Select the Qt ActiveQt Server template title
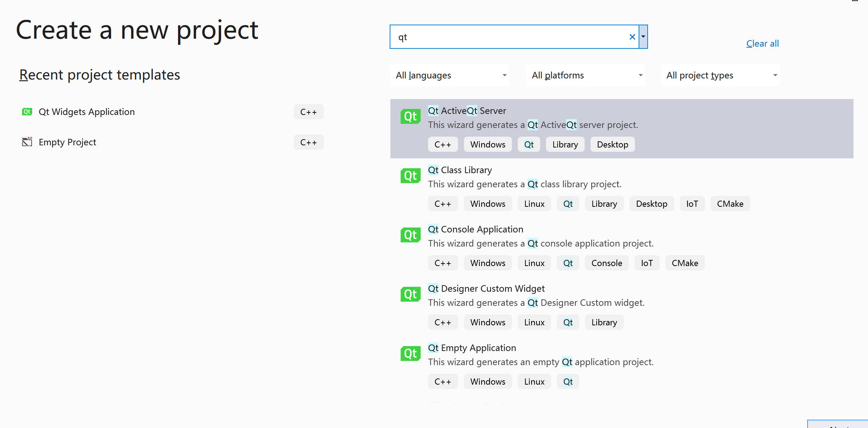 (x=467, y=111)
